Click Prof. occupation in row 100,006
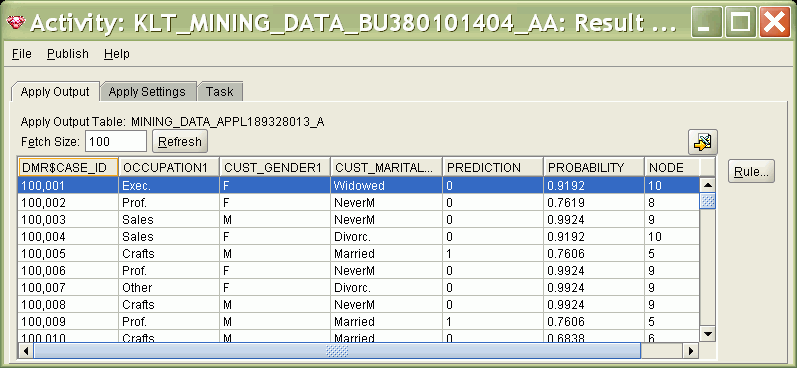The width and height of the screenshot is (797, 368). click(169, 270)
